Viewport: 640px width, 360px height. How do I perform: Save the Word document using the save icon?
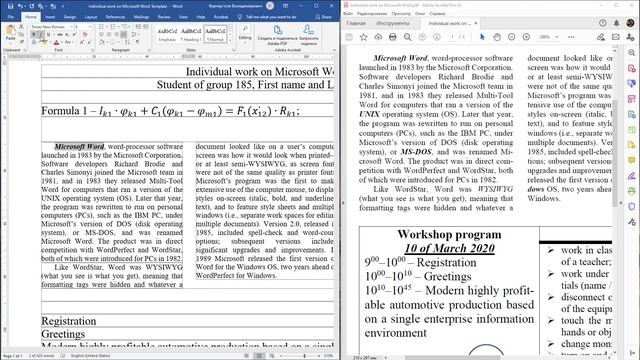pos(11,6)
